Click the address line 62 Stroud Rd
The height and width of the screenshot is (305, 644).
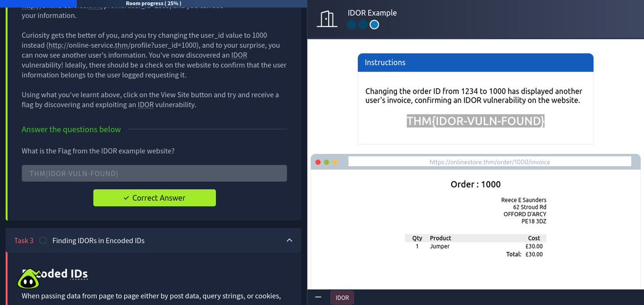pos(530,207)
